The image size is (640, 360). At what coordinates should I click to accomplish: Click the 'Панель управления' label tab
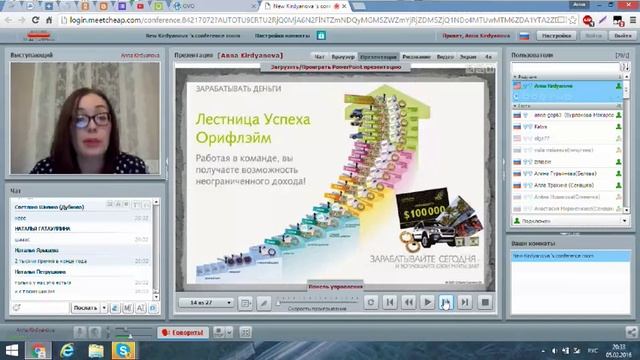click(x=336, y=287)
